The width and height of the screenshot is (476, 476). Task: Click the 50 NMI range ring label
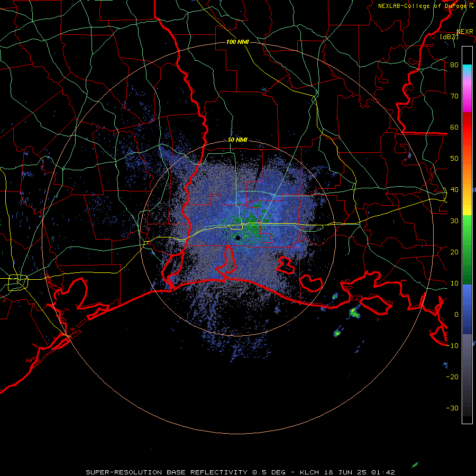(237, 140)
